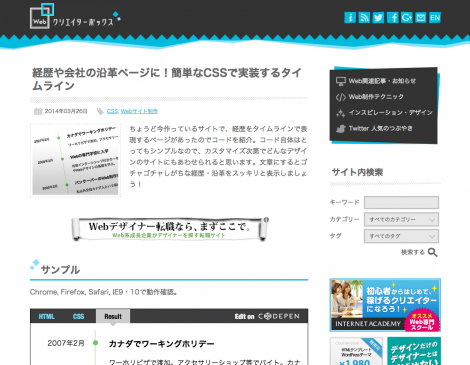Switch to the HTML tab in CodePen
This screenshot has height=365, width=470.
(47, 316)
